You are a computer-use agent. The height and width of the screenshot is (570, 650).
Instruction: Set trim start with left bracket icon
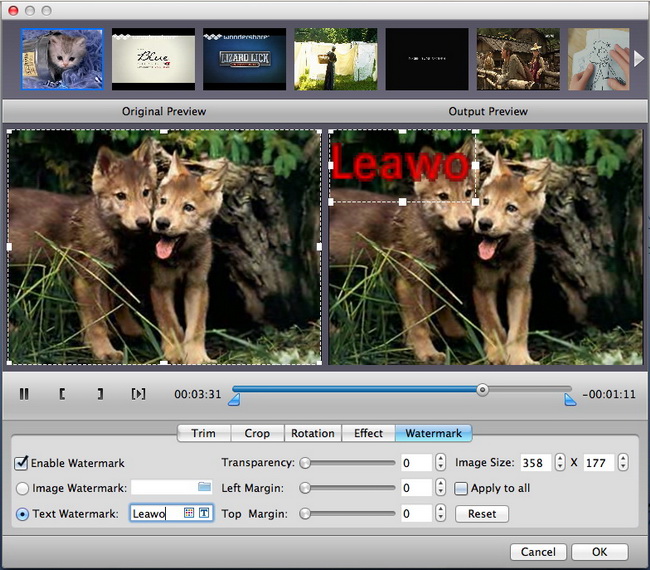pos(62,394)
